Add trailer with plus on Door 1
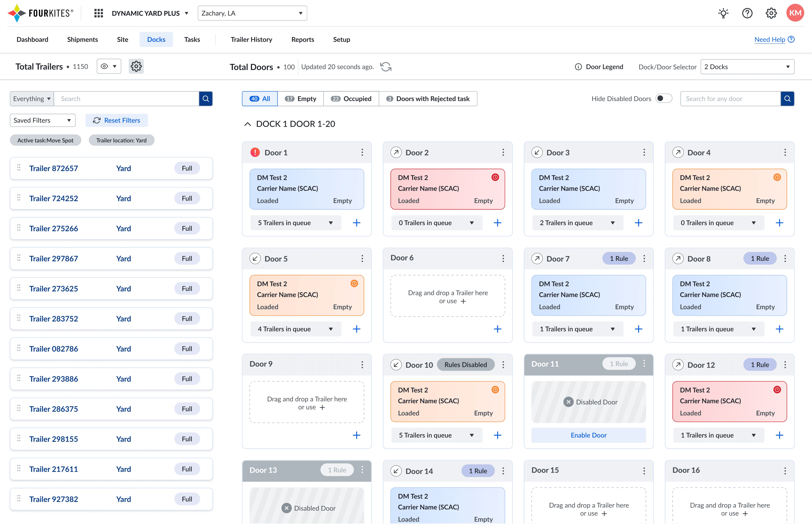 [x=357, y=223]
